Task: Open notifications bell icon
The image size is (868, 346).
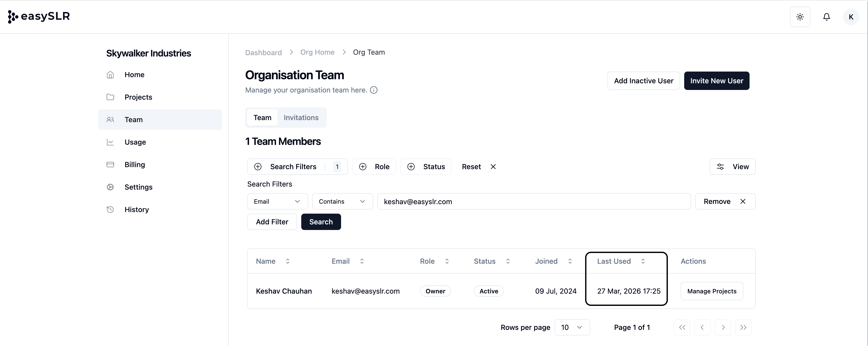Action: click(826, 17)
